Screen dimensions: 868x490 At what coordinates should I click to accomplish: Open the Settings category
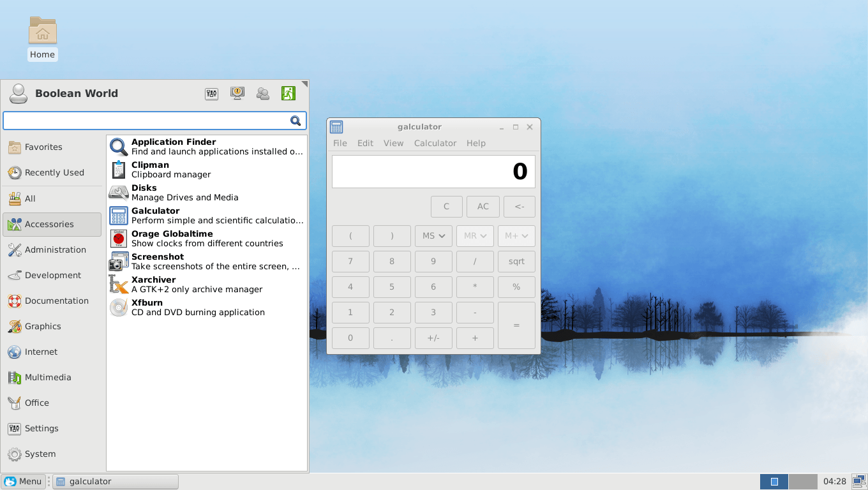click(x=52, y=429)
